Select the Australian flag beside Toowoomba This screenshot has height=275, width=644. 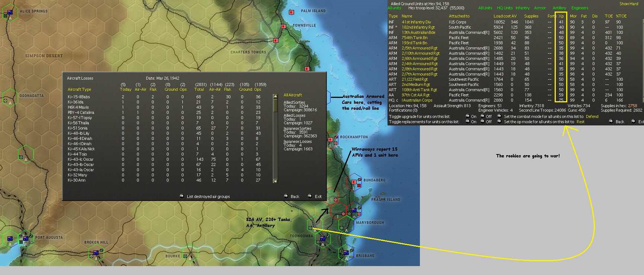pyautogui.click(x=323, y=239)
